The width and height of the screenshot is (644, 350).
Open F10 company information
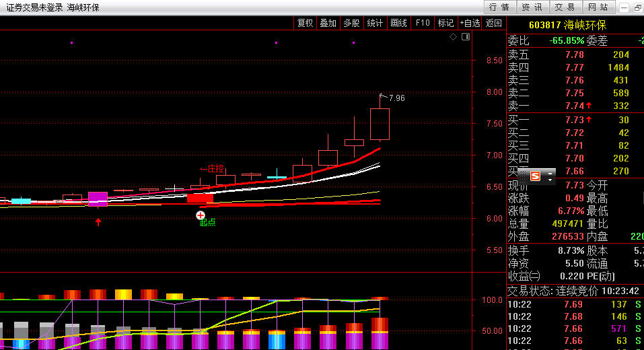coord(423,23)
